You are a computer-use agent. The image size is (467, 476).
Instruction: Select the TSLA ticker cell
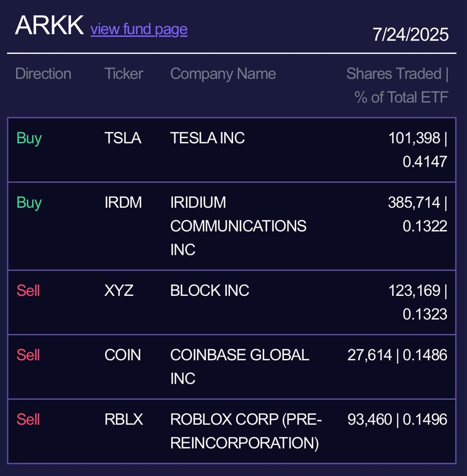(123, 138)
